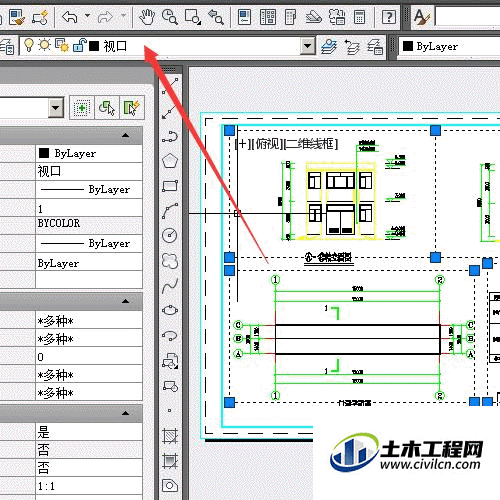Select the Gradient fill tool
This screenshot has height=500, width=500.
(x=170, y=461)
